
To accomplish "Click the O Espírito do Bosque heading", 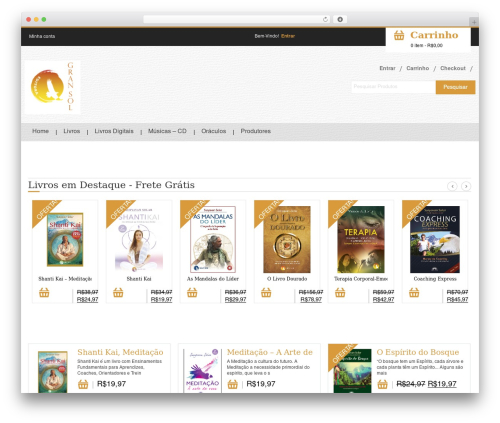I will pos(418,352).
